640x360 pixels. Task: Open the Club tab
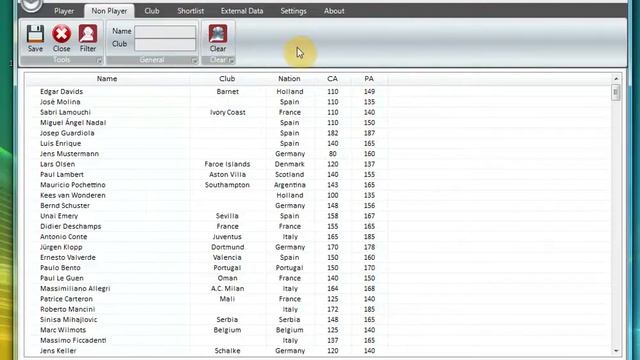[152, 11]
